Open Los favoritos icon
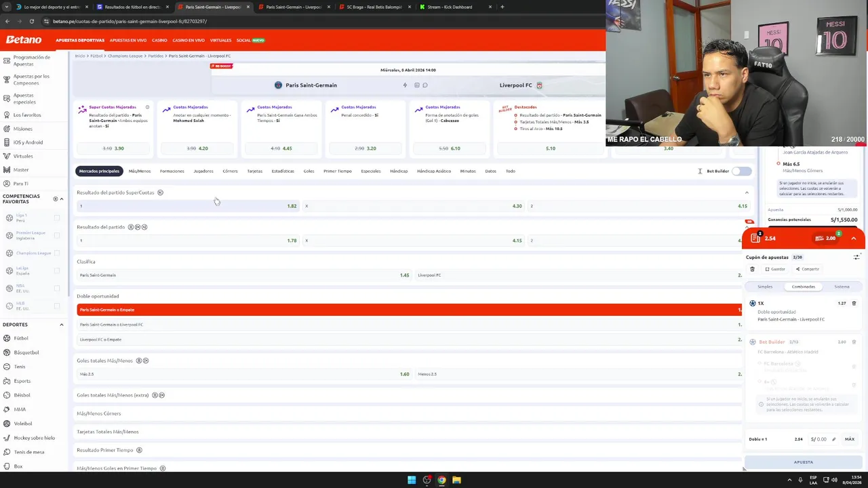Screen dimensions: 868x488 7,115
